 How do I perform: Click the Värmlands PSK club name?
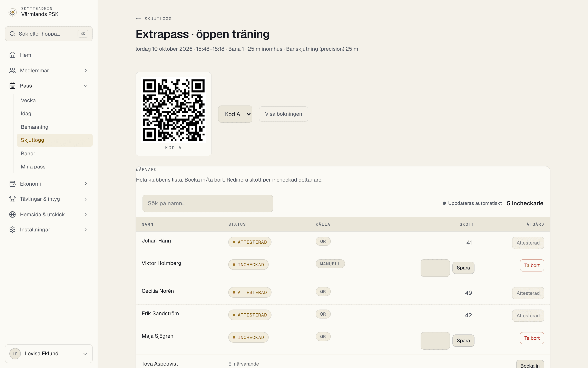coord(40,14)
